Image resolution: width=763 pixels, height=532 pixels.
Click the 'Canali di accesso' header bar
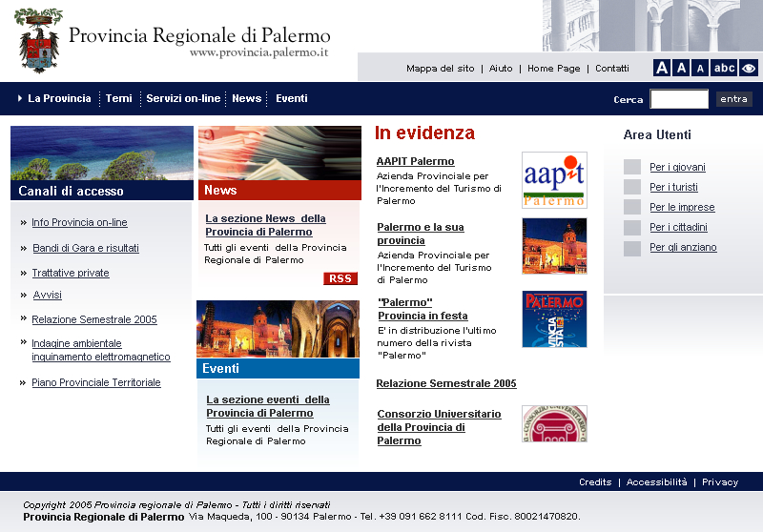click(102, 191)
